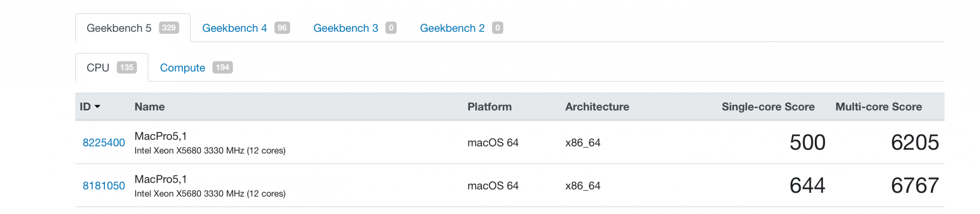Select the CPU results tab
980x214 pixels.
coord(98,68)
